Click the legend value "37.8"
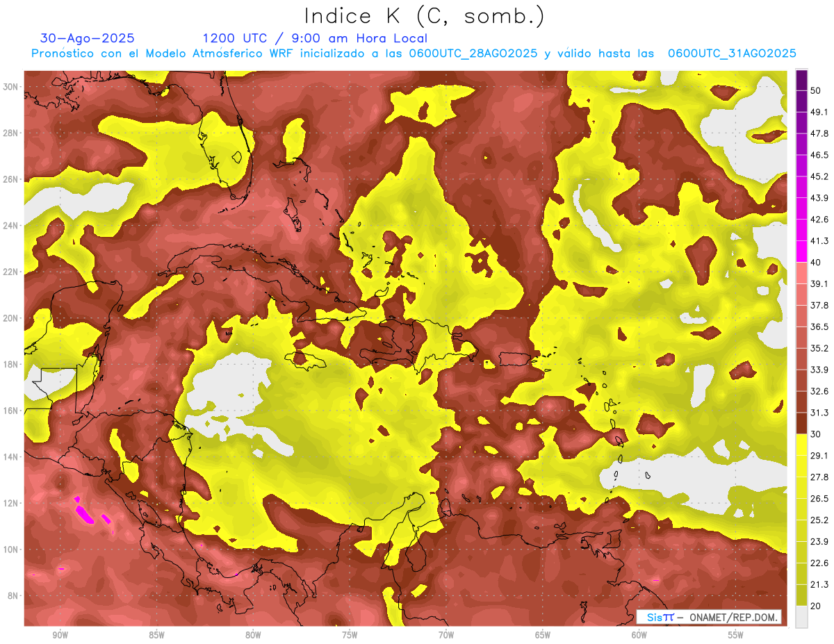The height and width of the screenshot is (644, 834). [x=819, y=305]
